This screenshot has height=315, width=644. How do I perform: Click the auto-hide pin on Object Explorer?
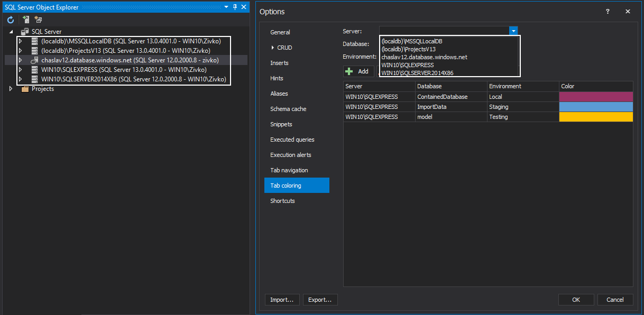pos(234,7)
